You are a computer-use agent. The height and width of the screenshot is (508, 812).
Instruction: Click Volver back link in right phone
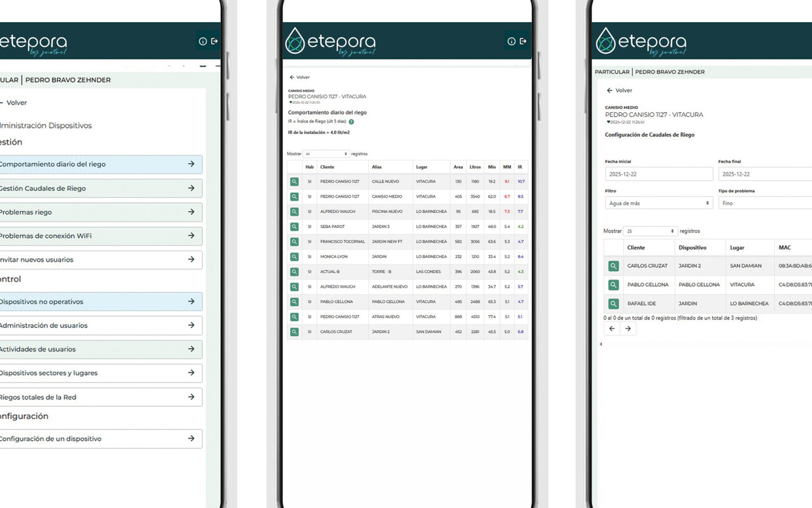pyautogui.click(x=619, y=90)
